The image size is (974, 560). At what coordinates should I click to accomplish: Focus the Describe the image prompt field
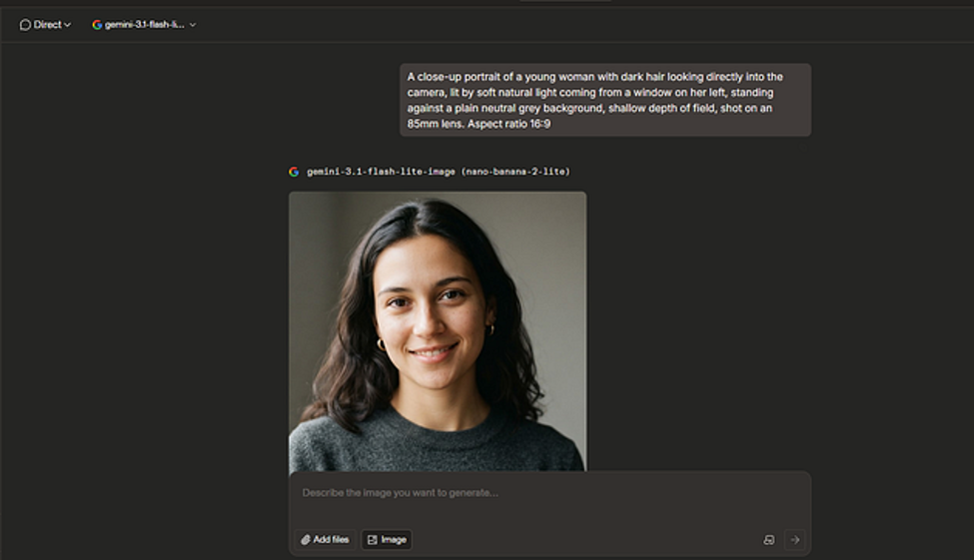coord(549,493)
